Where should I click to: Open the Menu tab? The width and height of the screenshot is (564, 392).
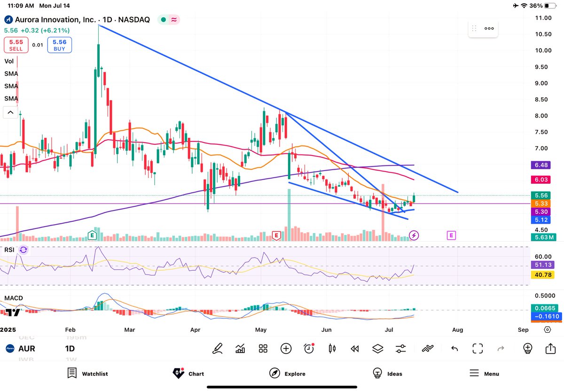point(484,374)
